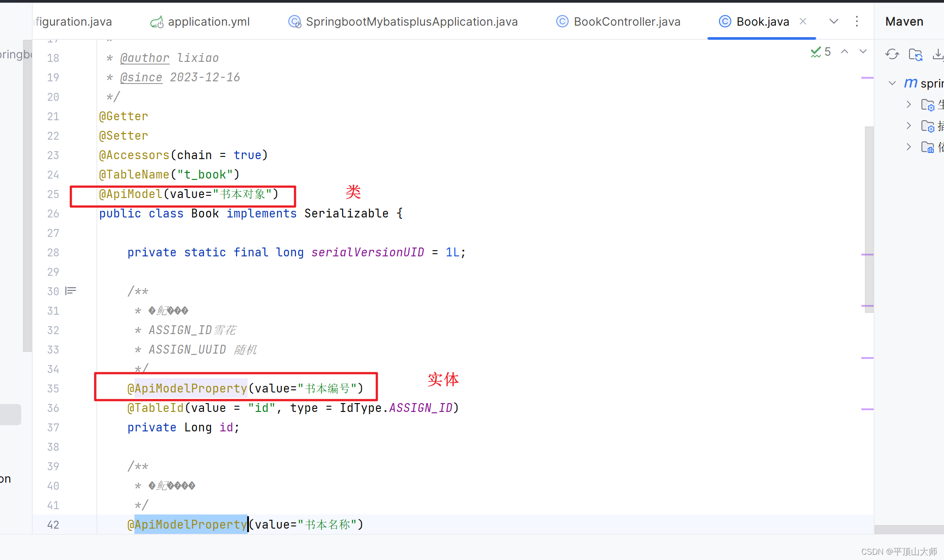Switch to BookController.java tab
This screenshot has width=944, height=560.
click(627, 22)
